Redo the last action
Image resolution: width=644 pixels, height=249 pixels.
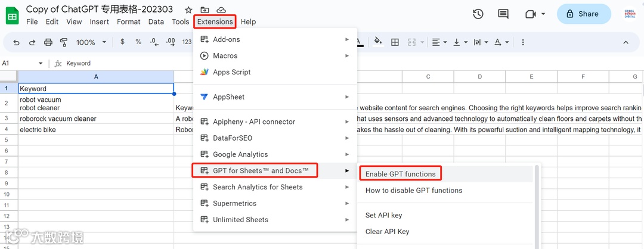[32, 42]
